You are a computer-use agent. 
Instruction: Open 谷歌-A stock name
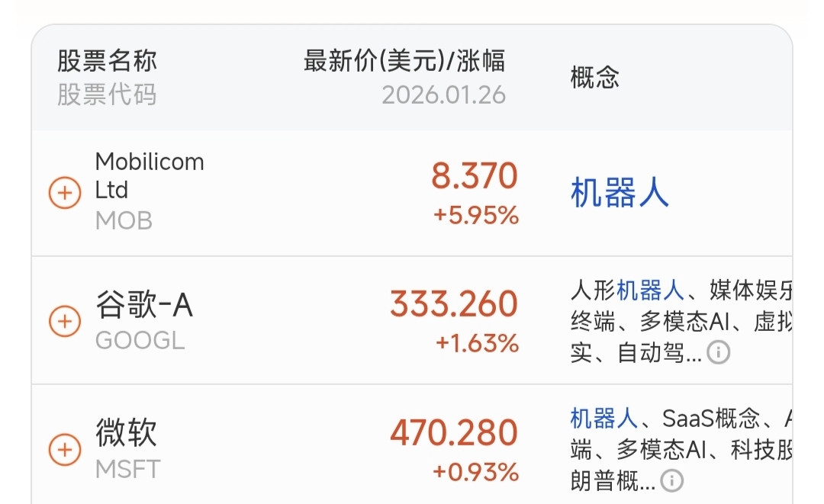point(144,305)
